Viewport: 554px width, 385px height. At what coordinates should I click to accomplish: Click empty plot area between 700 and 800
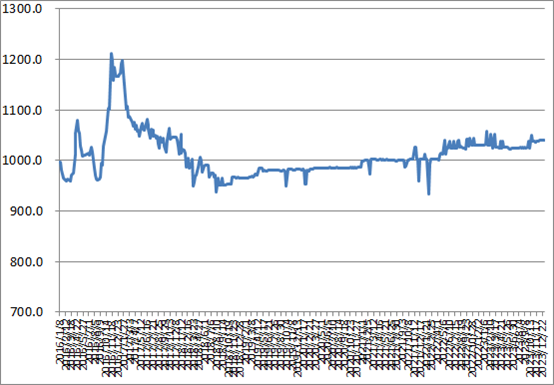(x=302, y=287)
